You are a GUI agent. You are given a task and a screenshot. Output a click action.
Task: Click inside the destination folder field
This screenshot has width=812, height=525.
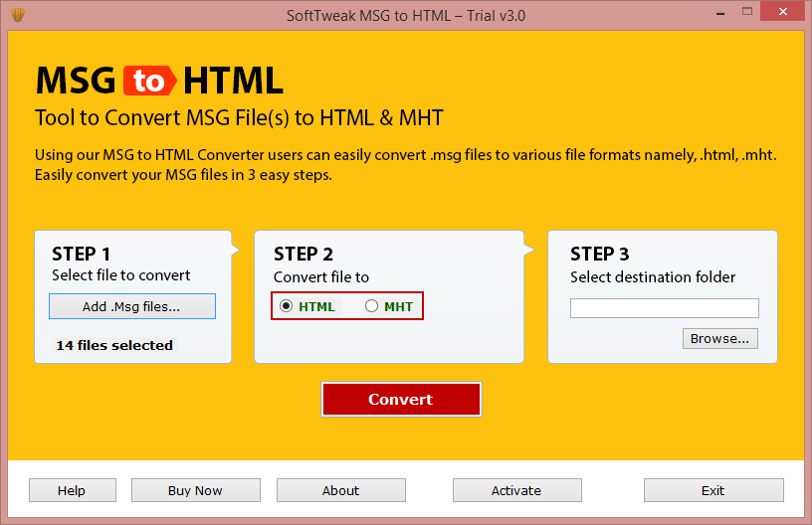[x=665, y=308]
